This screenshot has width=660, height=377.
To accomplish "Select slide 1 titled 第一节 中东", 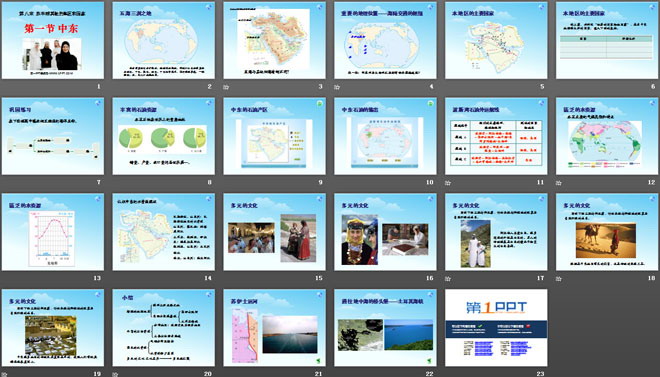I will [53, 40].
